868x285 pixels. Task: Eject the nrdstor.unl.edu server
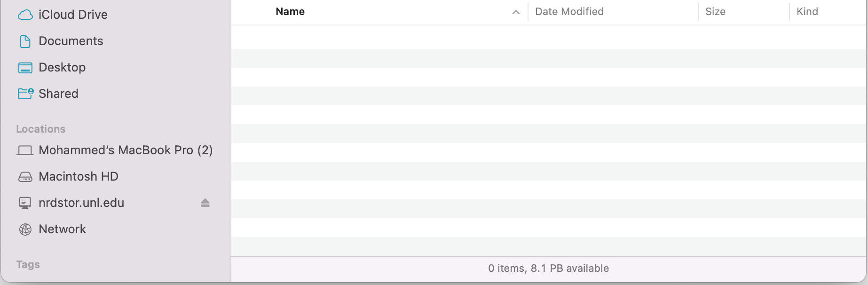click(205, 203)
